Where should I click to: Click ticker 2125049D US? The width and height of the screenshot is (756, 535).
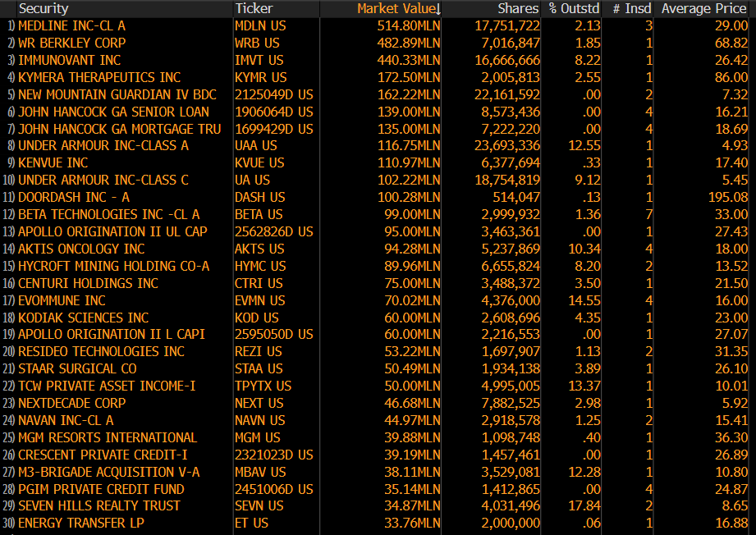pos(274,94)
